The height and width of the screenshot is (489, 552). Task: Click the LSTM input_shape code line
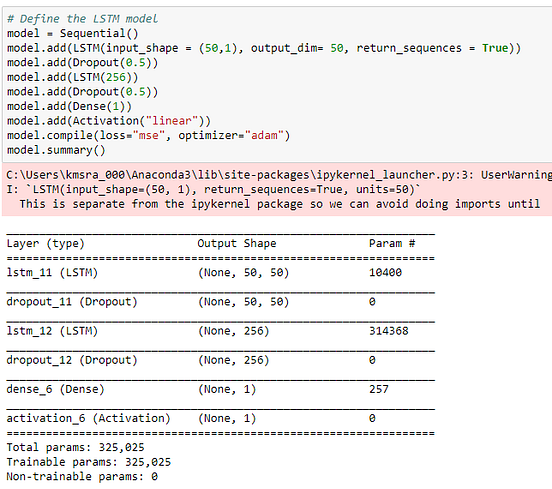point(264,48)
